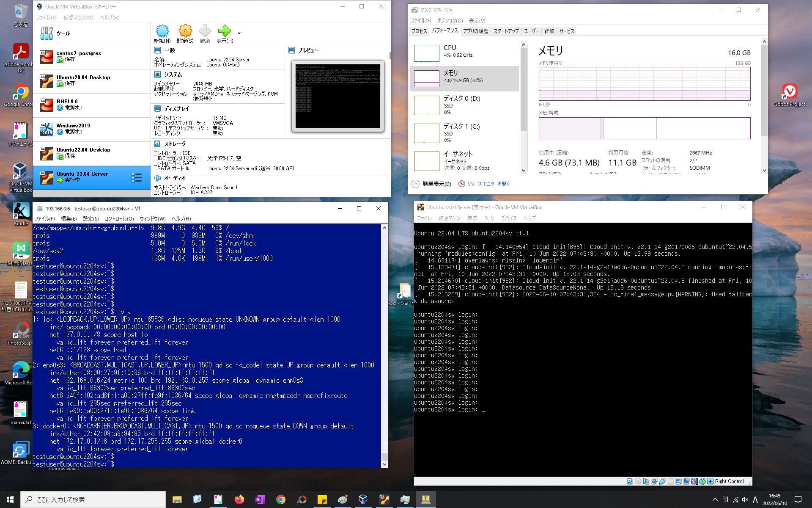Image resolution: width=812 pixels, height=508 pixels.
Task: Switch to Users (ユーザー) tab
Action: (x=532, y=31)
